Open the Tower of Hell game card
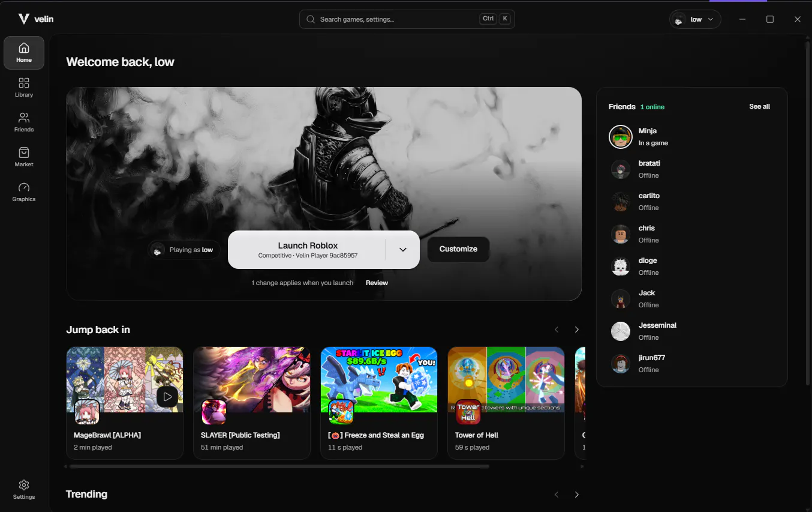812x512 pixels. coord(506,403)
